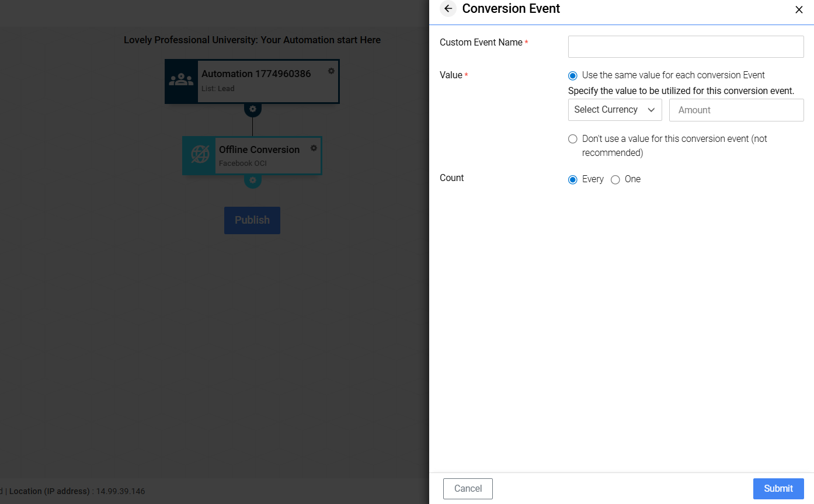Close the Conversion Event panel
The width and height of the screenshot is (814, 504).
(x=799, y=9)
